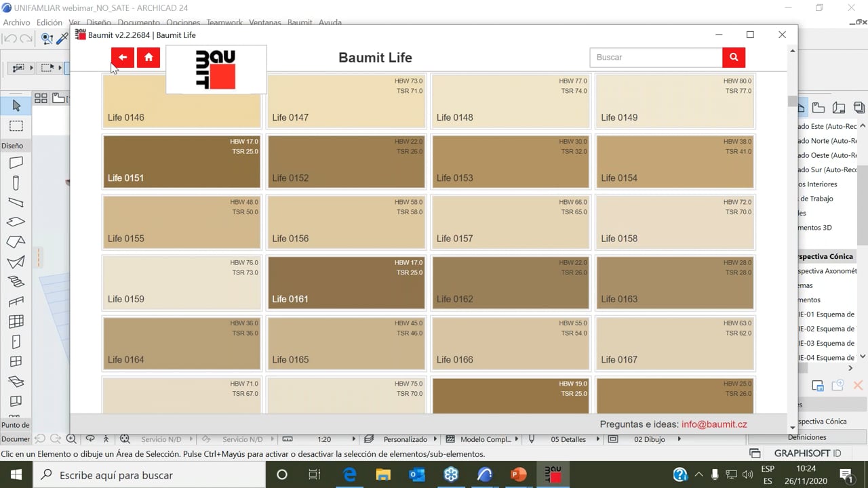Screen dimensions: 868x488
Task: Select the Slab tool in ARCHICAD toolbox
Action: coord(16,222)
